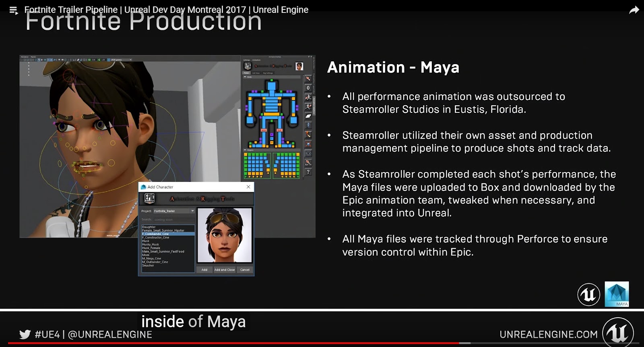Select the blue head control in picker
The image size is (644, 347).
point(272,86)
